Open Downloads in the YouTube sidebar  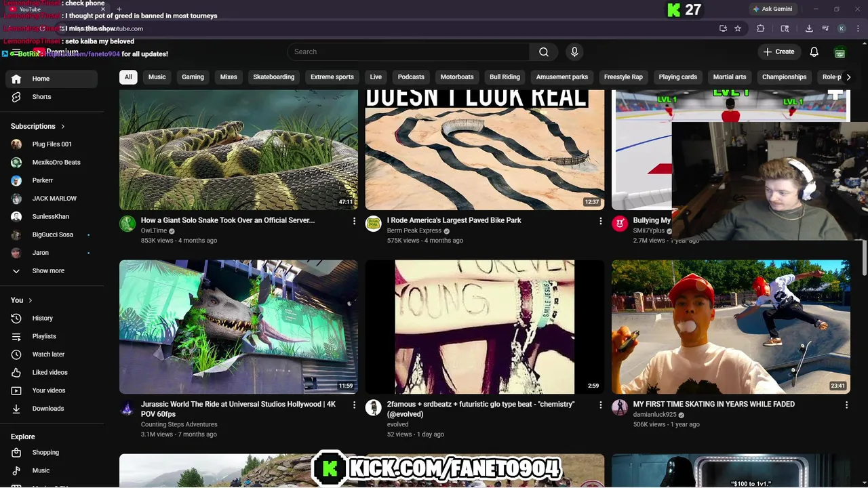coord(52,409)
